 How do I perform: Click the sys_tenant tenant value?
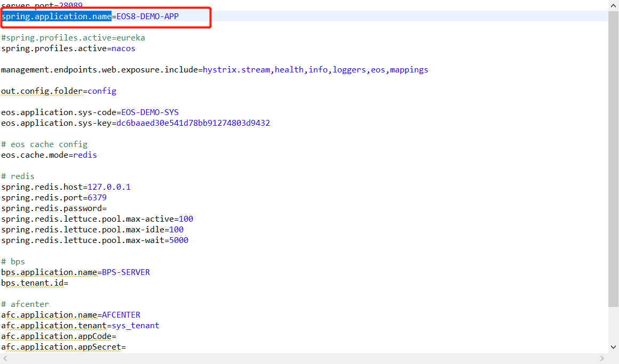coord(136,326)
